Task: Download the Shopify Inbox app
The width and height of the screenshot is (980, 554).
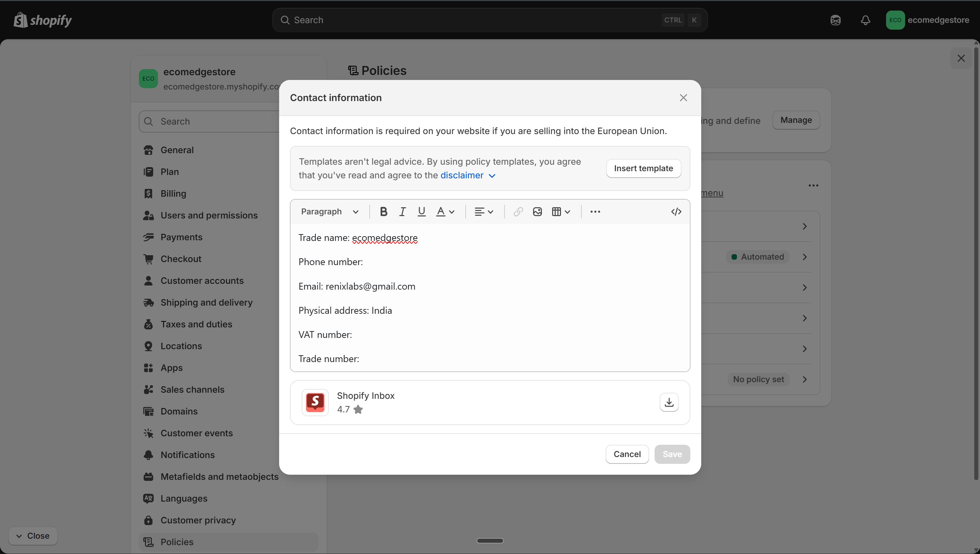Action: coord(669,402)
